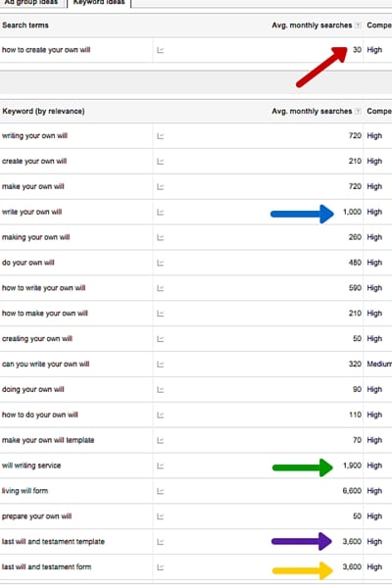Click help icon beside Search terms Avg. monthly searches
Screen dimensions: 392x588
click(358, 25)
